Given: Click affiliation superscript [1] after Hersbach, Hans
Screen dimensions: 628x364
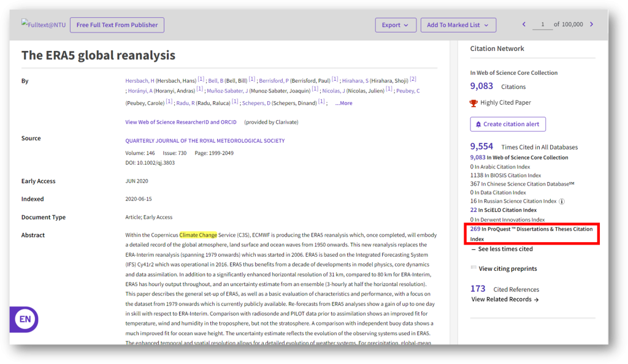Looking at the screenshot, I should tap(201, 79).
